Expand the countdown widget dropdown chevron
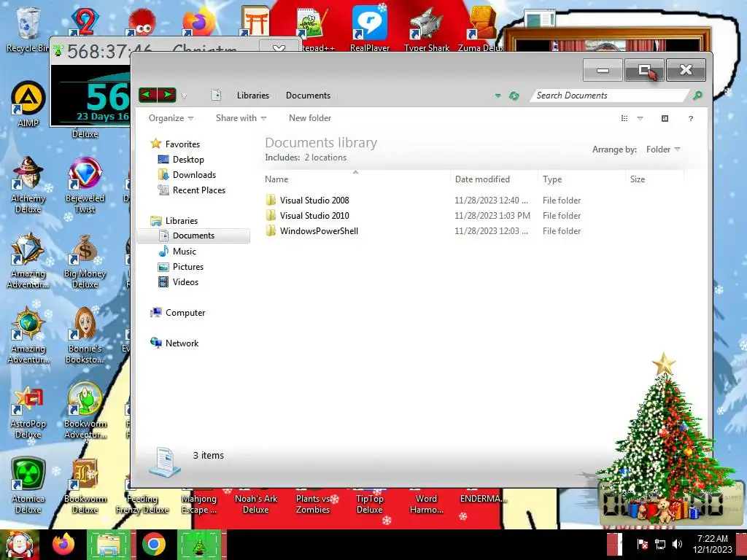The width and height of the screenshot is (747, 560). (x=279, y=48)
